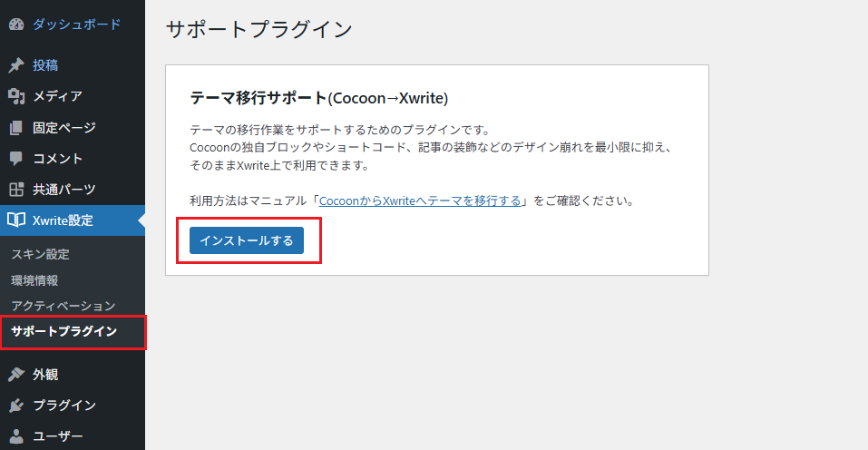Click the Comments speech bubble icon
This screenshot has width=868, height=450.
(15, 159)
